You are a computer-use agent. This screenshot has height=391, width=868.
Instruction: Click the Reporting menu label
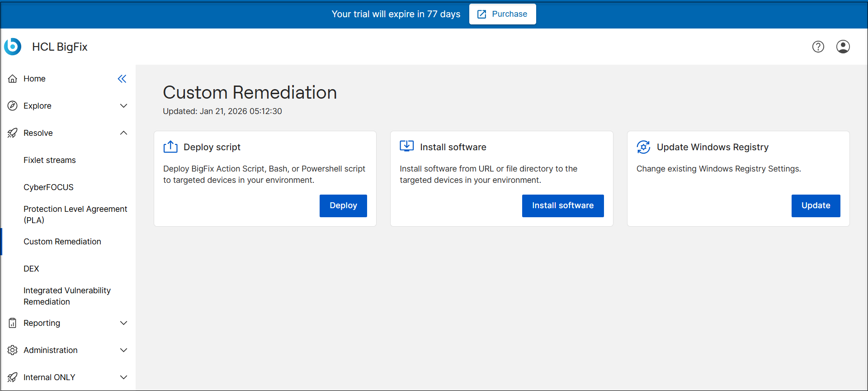(x=42, y=323)
